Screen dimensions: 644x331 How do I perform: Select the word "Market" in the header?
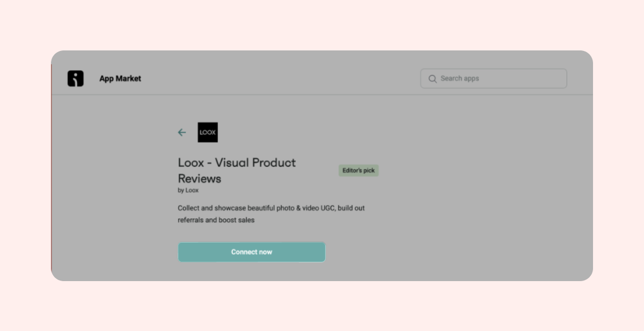(x=129, y=78)
